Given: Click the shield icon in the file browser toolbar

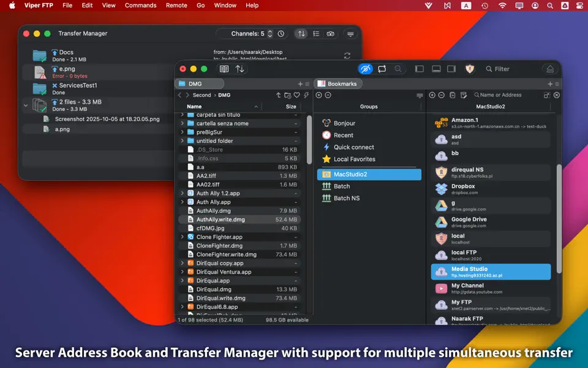Looking at the screenshot, I should pos(470,69).
